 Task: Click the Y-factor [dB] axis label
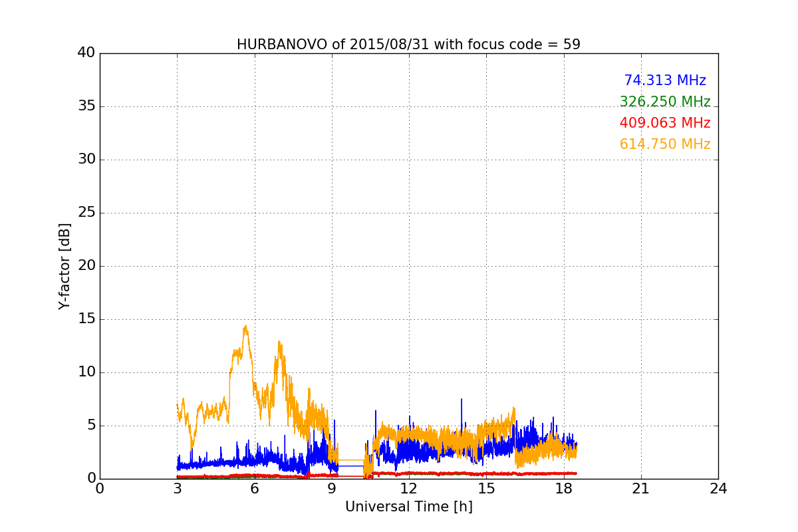click(64, 266)
